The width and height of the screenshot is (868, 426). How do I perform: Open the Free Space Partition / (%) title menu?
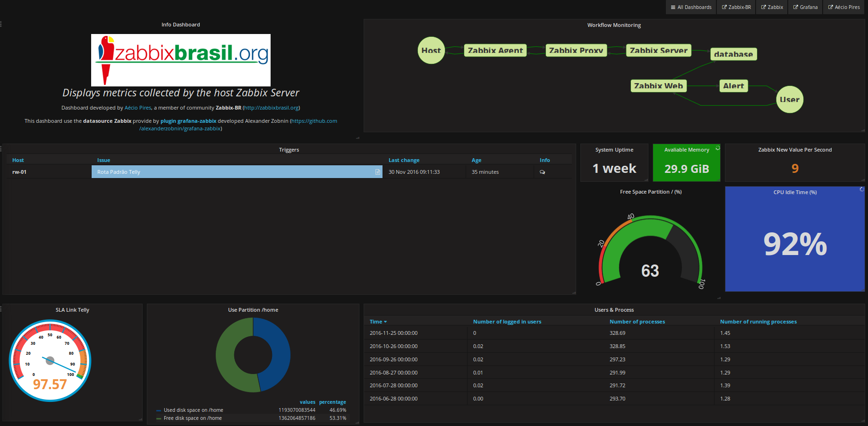point(651,192)
